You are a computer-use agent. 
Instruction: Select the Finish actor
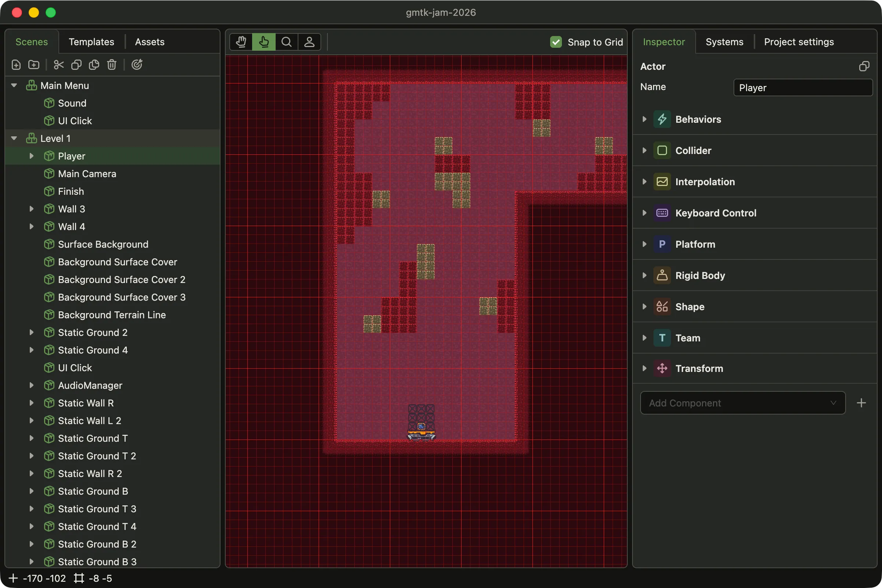click(x=112, y=191)
